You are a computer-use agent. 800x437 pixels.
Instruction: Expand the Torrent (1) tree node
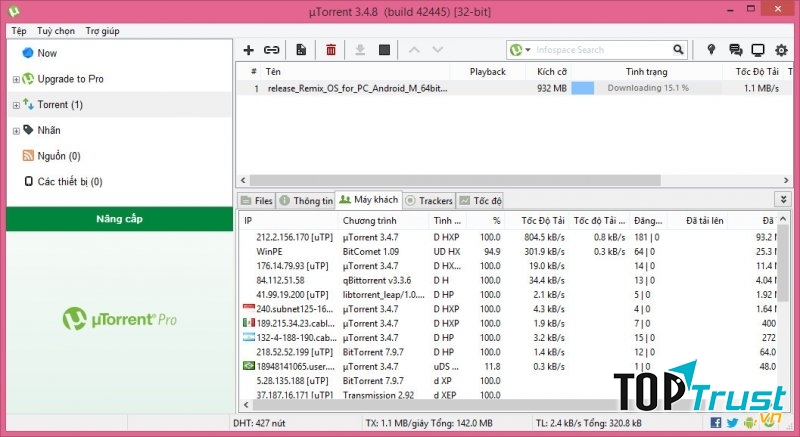click(16, 105)
